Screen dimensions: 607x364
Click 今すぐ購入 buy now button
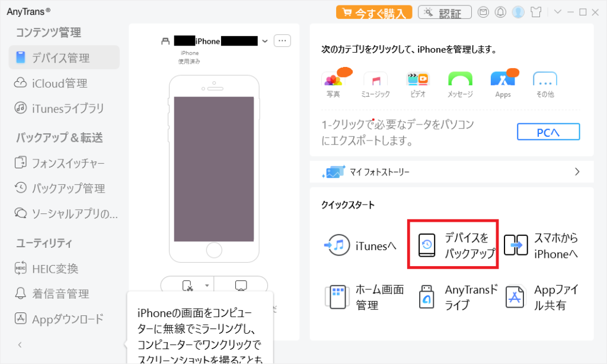374,12
